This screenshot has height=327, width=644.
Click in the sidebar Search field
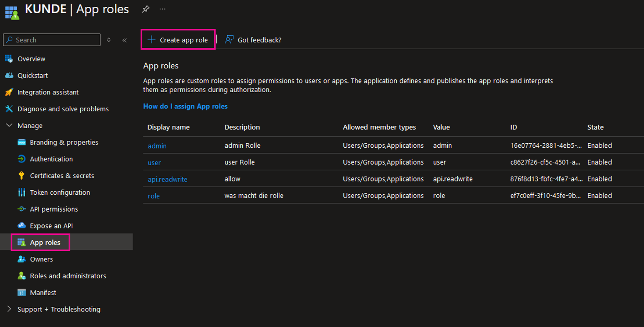(x=55, y=40)
